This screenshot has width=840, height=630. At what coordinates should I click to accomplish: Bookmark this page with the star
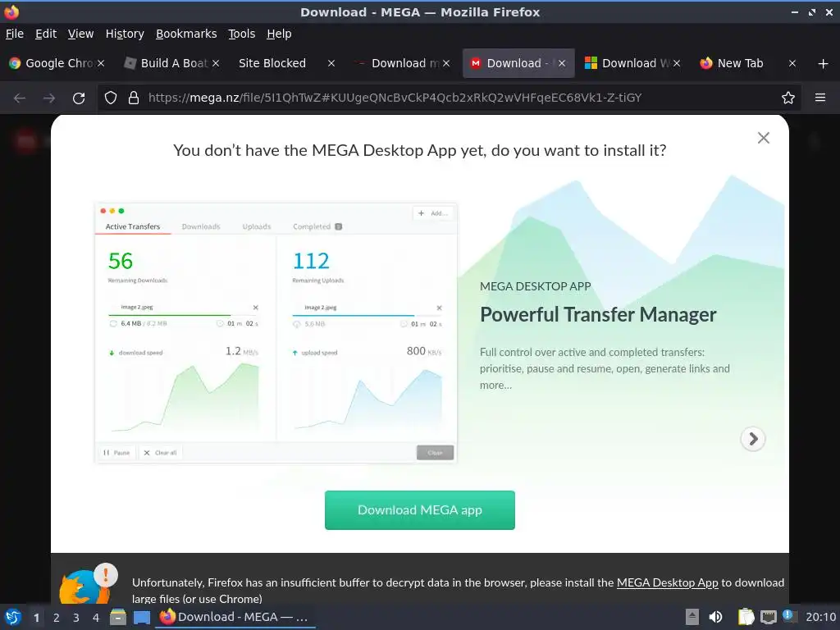click(x=788, y=98)
